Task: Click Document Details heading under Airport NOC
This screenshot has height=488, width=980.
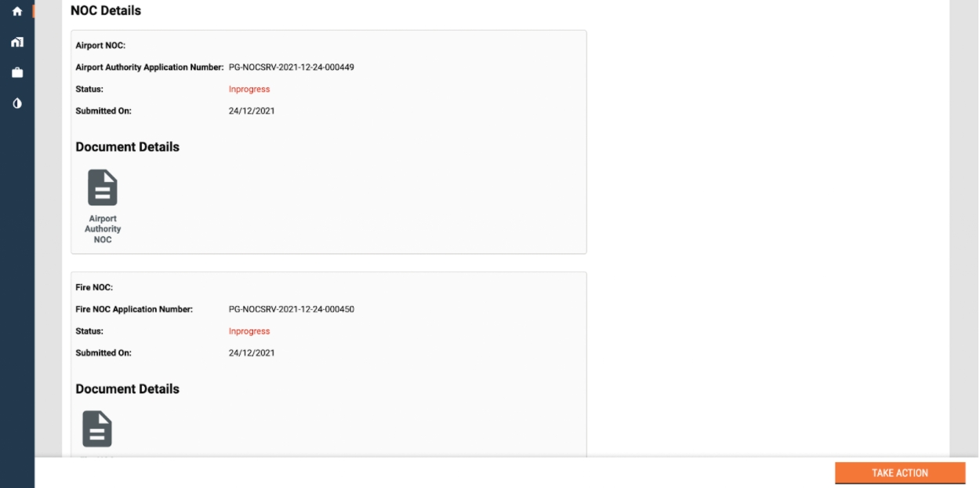Action: [127, 147]
